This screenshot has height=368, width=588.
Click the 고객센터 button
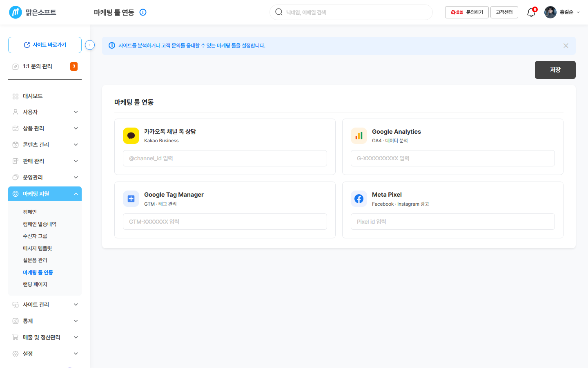point(504,12)
